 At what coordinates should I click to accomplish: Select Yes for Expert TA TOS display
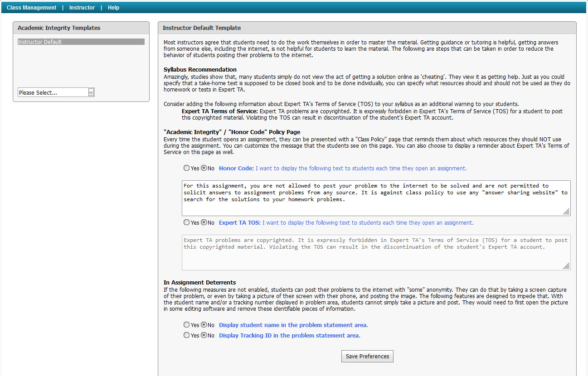click(186, 222)
